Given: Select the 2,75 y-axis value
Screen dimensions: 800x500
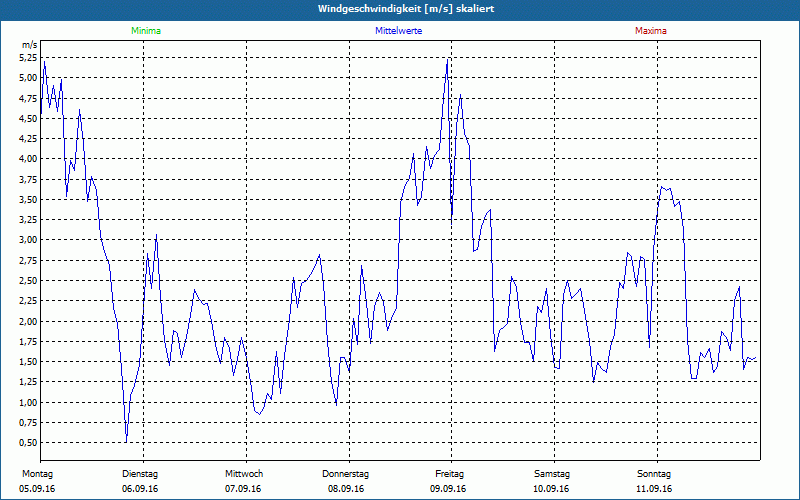Looking at the screenshot, I should [x=29, y=260].
